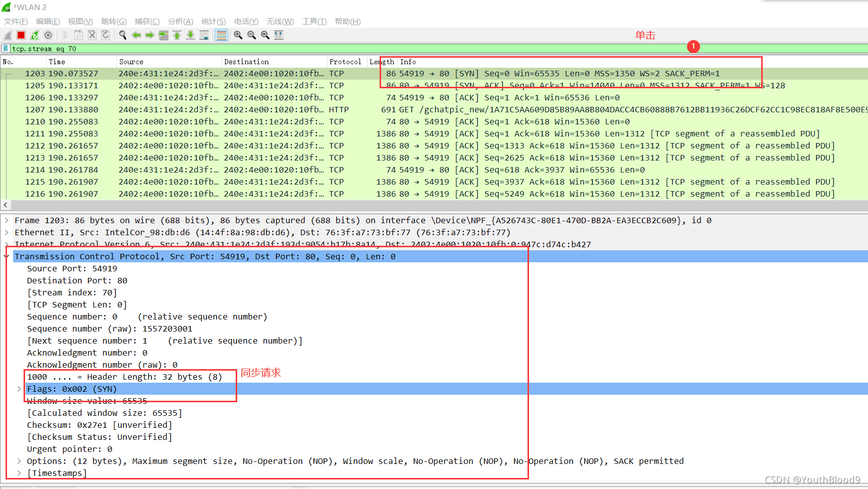Restart the current capture with green fin icon

coord(35,35)
